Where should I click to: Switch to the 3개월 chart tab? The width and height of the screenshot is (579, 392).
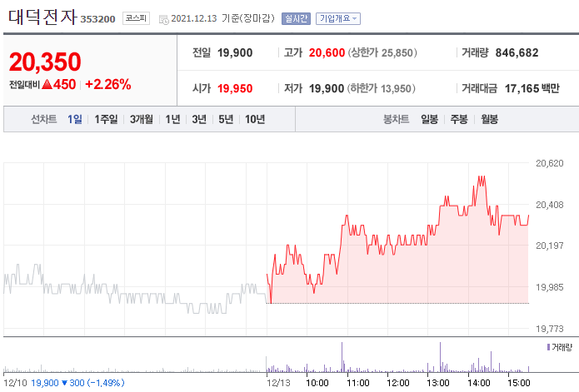(141, 119)
